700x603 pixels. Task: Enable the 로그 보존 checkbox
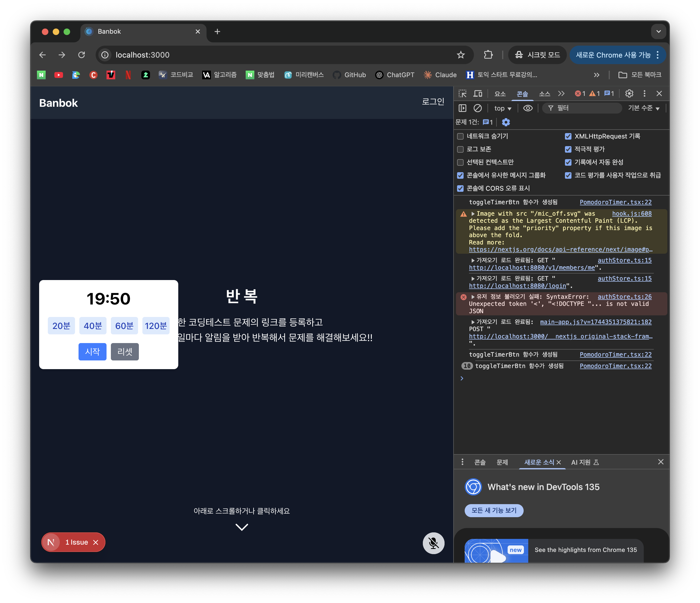pos(460,149)
